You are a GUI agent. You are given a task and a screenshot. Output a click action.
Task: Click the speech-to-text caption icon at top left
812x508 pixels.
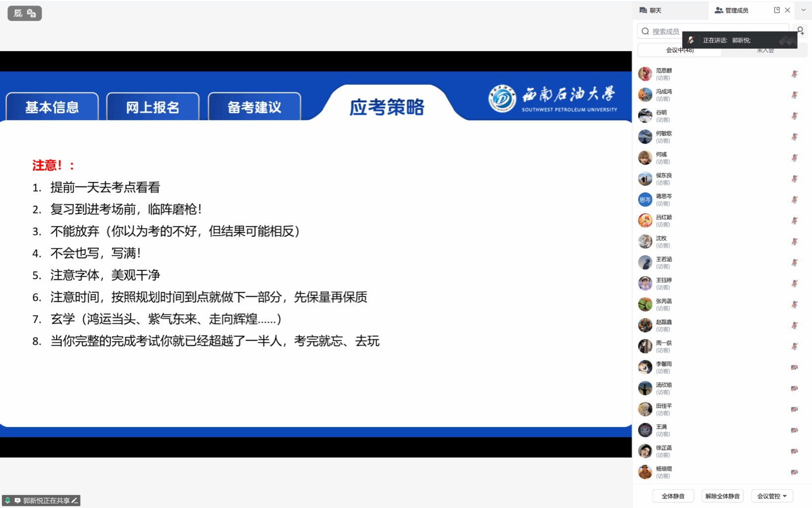tap(31, 13)
